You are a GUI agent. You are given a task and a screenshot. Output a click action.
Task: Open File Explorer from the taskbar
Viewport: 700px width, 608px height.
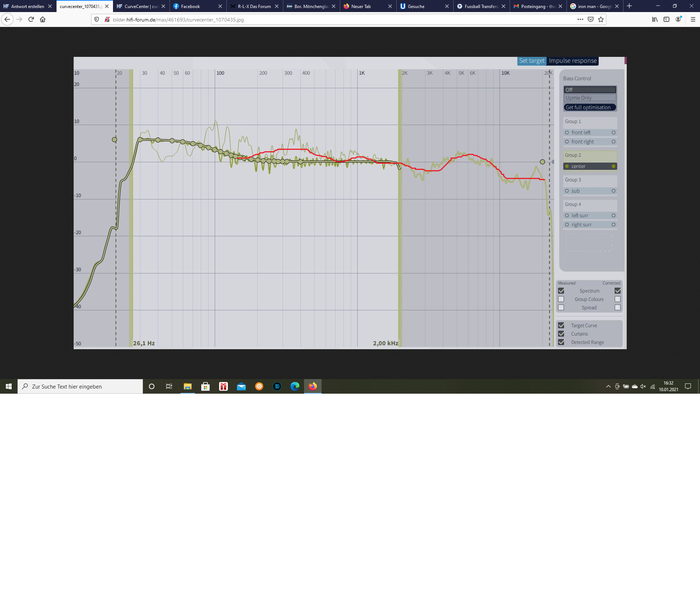pyautogui.click(x=187, y=386)
